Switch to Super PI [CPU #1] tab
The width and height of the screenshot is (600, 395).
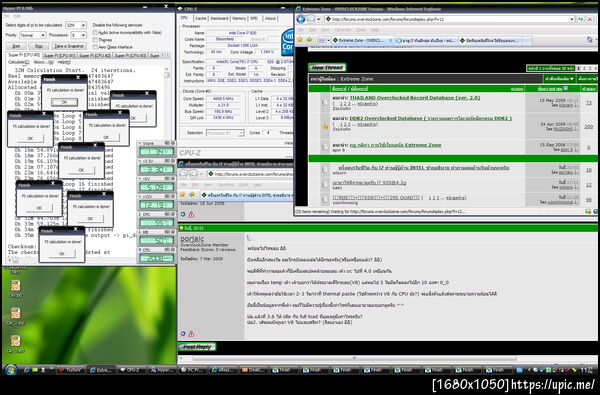(59, 55)
